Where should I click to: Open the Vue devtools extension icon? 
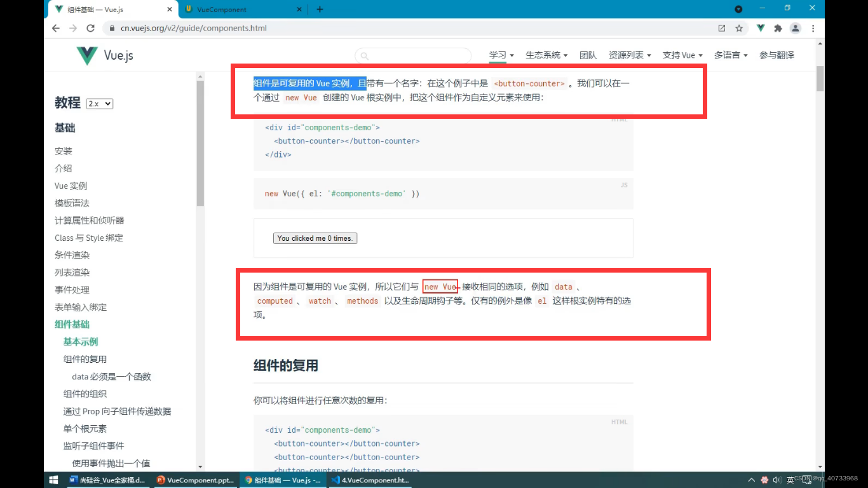coord(761,28)
